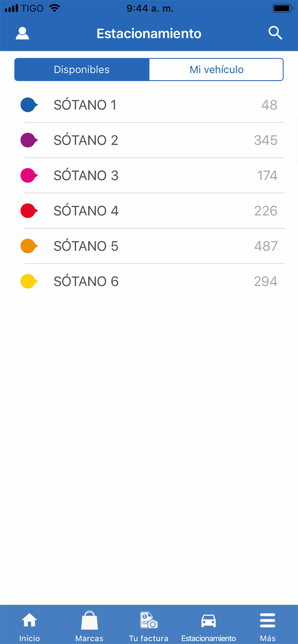
Task: Tap the battery indicator in status bar
Action: (283, 8)
